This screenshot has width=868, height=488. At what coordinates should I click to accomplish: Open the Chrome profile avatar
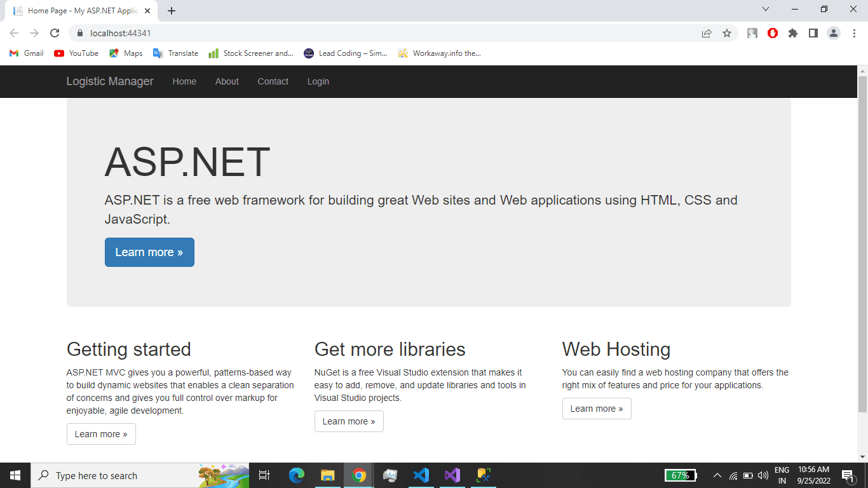(834, 33)
